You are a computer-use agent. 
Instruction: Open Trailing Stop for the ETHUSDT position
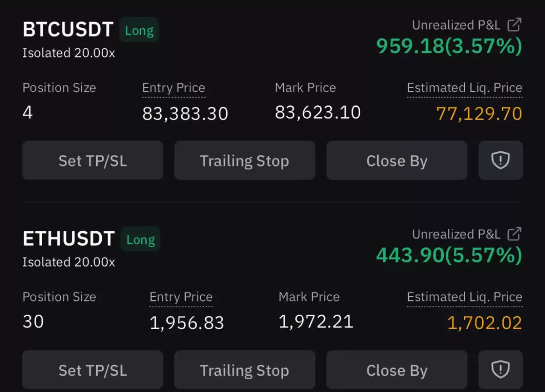point(244,370)
